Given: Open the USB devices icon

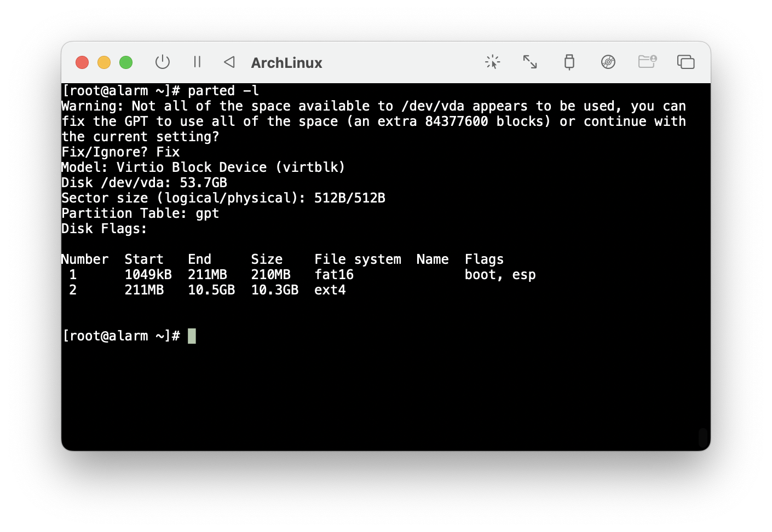Looking at the screenshot, I should coord(569,62).
